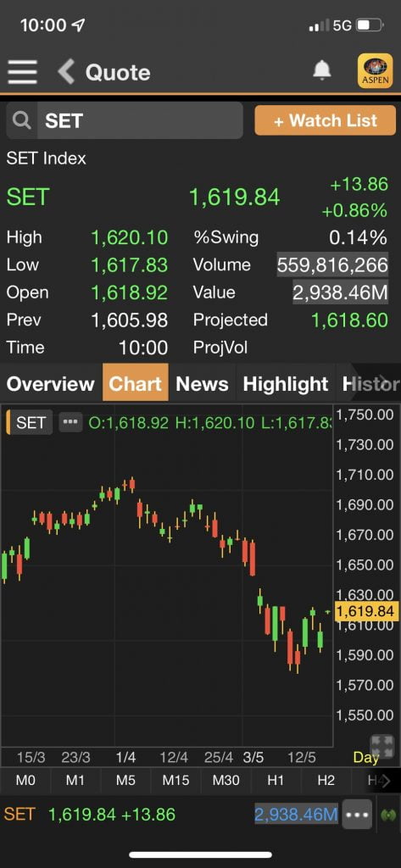
Task: Open chart options three-dot button
Action: tap(70, 422)
